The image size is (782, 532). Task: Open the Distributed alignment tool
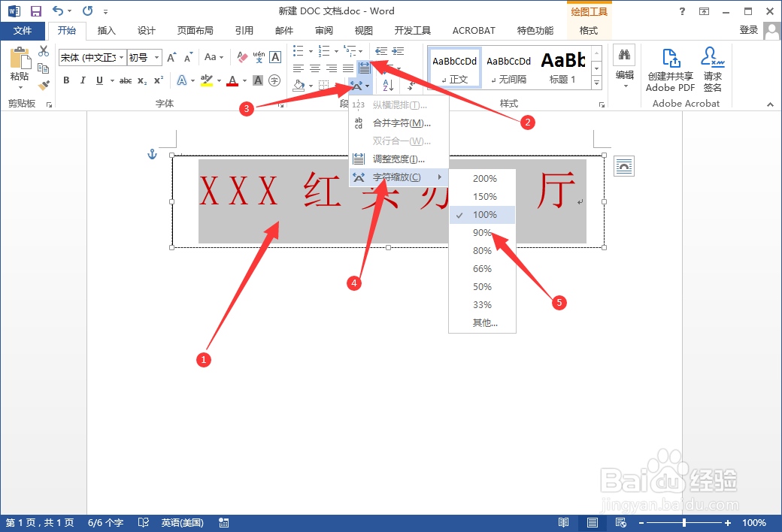pyautogui.click(x=365, y=68)
